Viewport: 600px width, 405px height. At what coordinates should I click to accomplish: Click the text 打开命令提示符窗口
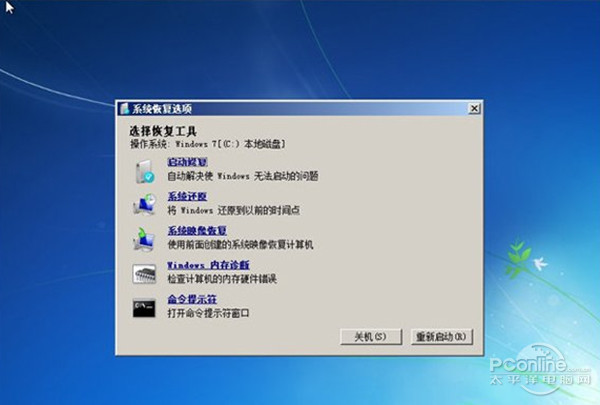tap(208, 313)
